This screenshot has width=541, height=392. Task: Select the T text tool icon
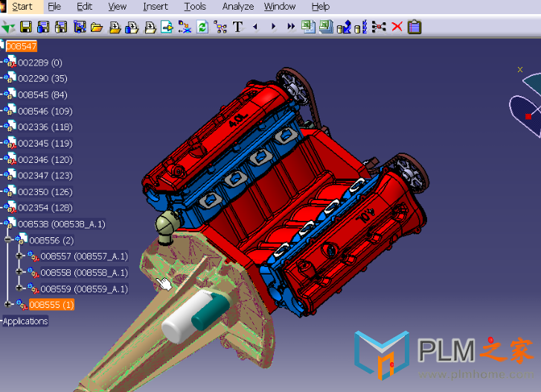pyautogui.click(x=237, y=27)
